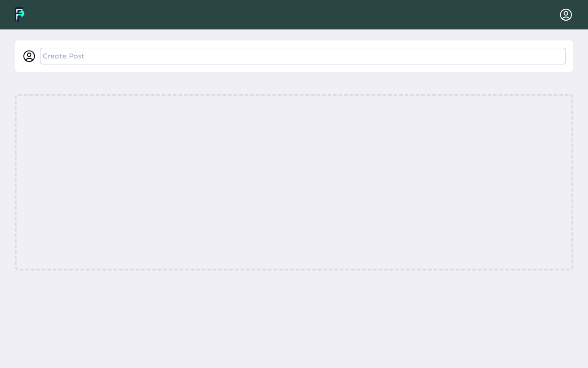The height and width of the screenshot is (368, 588).
Task: Select the user avatar in the post composer
Action: pyautogui.click(x=29, y=56)
